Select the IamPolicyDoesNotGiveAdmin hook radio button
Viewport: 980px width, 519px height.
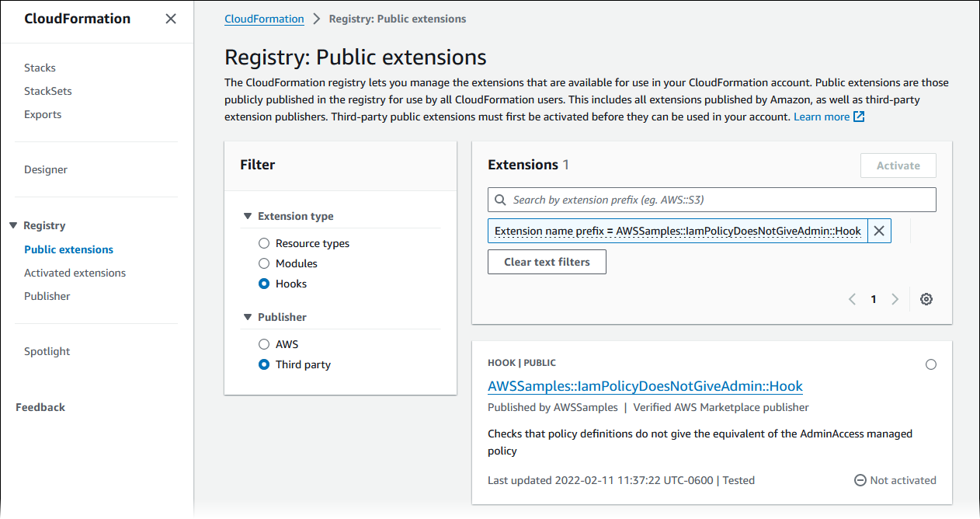click(x=930, y=364)
